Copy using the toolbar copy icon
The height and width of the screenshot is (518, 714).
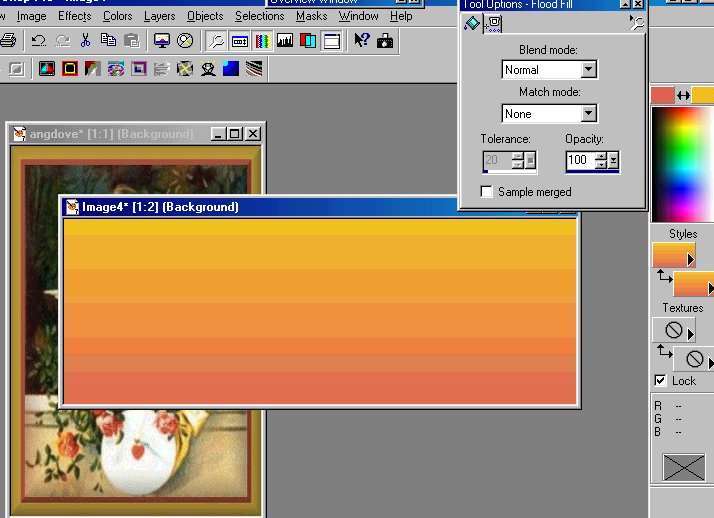click(108, 41)
